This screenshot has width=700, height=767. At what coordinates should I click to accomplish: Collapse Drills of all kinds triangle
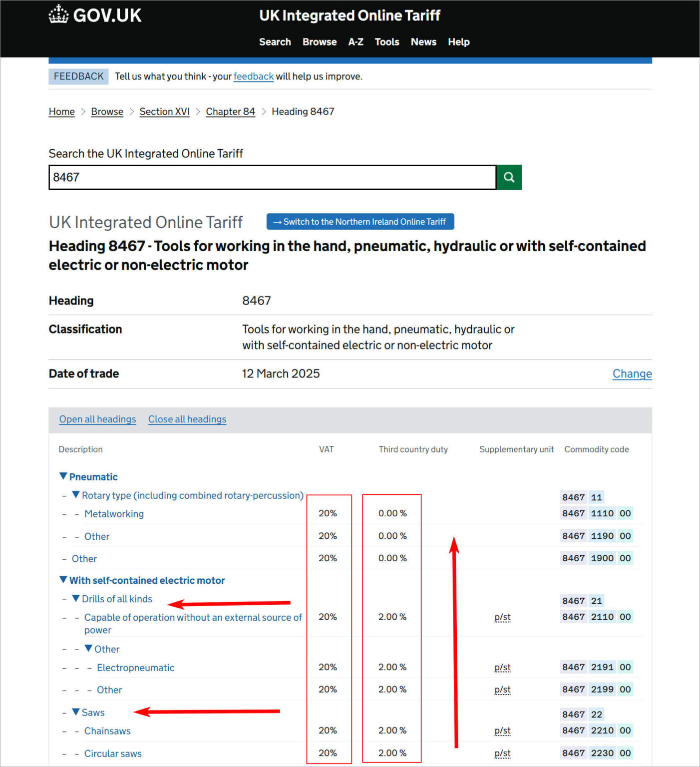(75, 598)
